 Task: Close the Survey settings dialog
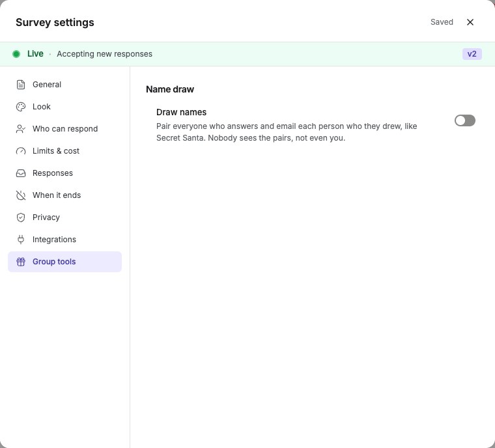[470, 22]
